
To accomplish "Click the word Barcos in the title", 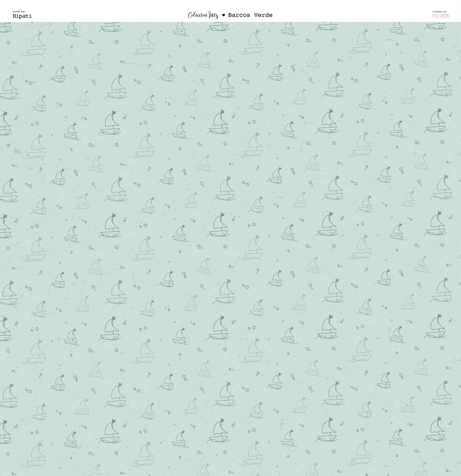I will [x=239, y=15].
